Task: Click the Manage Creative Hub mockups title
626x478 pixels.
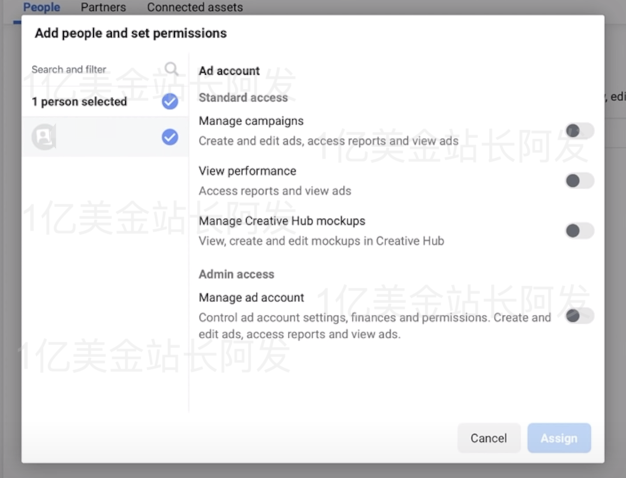Action: coord(282,221)
